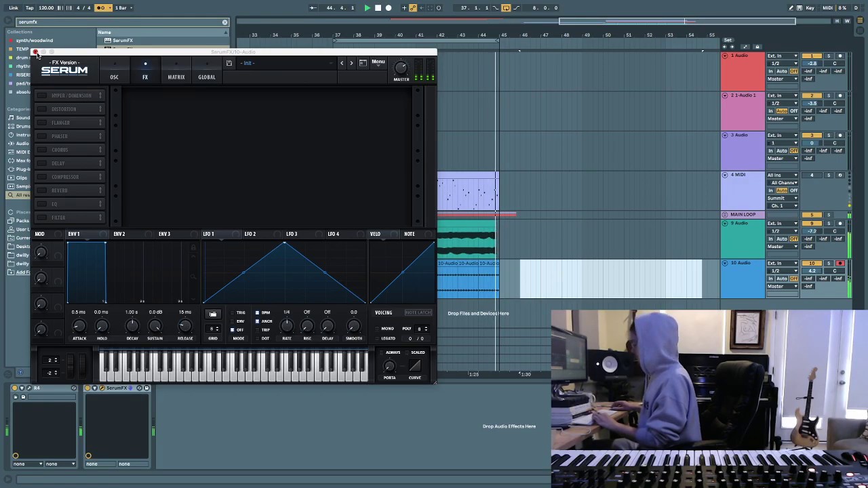The image size is (868, 488).
Task: Check the LEGATO voicing box
Action: point(378,338)
